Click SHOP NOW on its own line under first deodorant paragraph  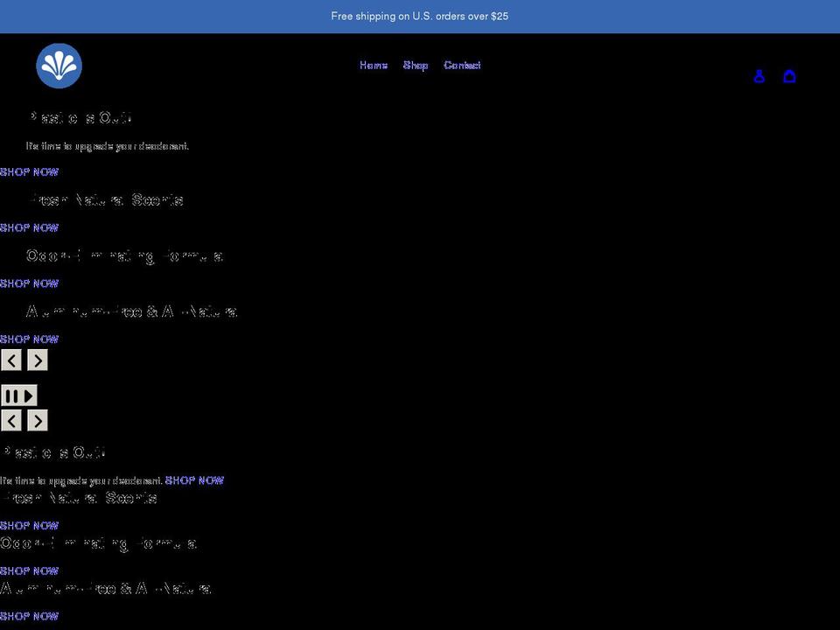pos(29,172)
